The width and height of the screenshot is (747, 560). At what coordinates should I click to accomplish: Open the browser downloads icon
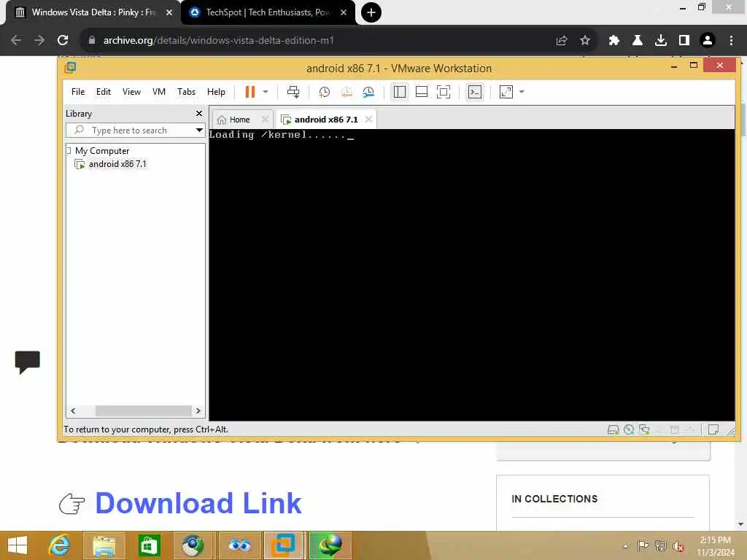pos(661,41)
